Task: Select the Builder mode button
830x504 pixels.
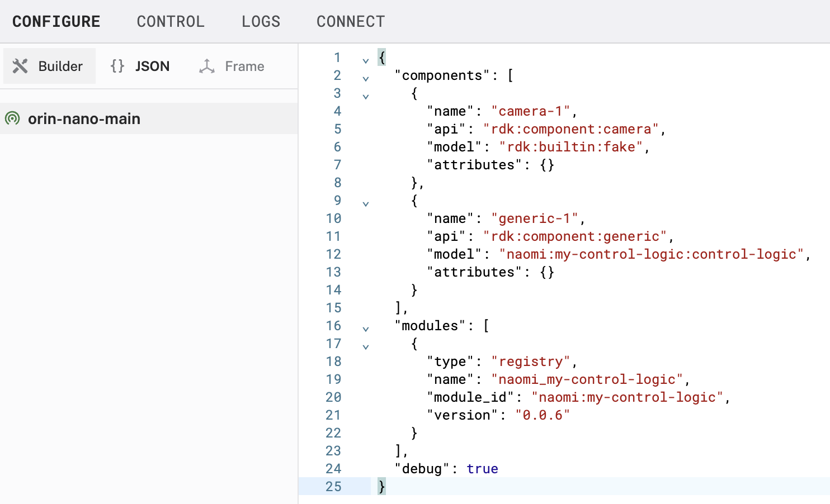Action: [x=49, y=66]
